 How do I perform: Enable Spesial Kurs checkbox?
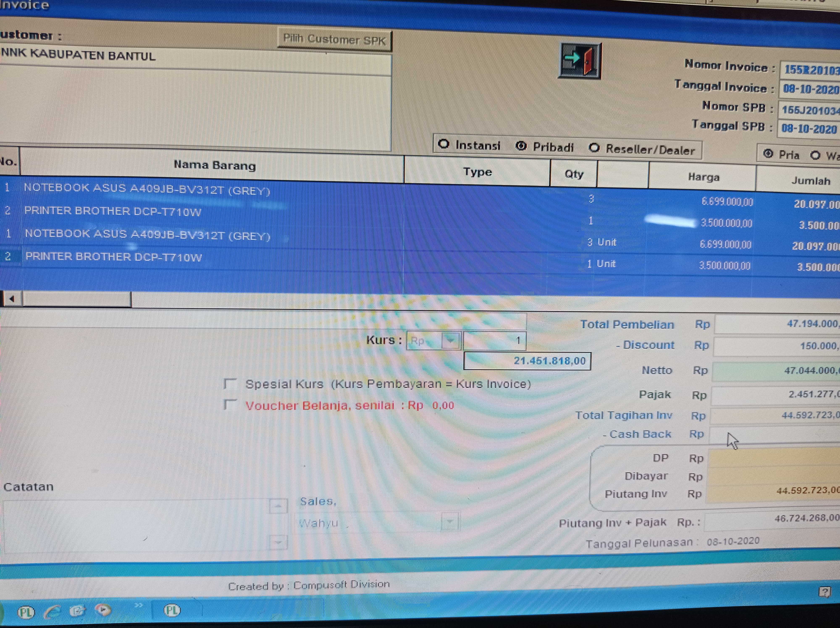(x=230, y=383)
